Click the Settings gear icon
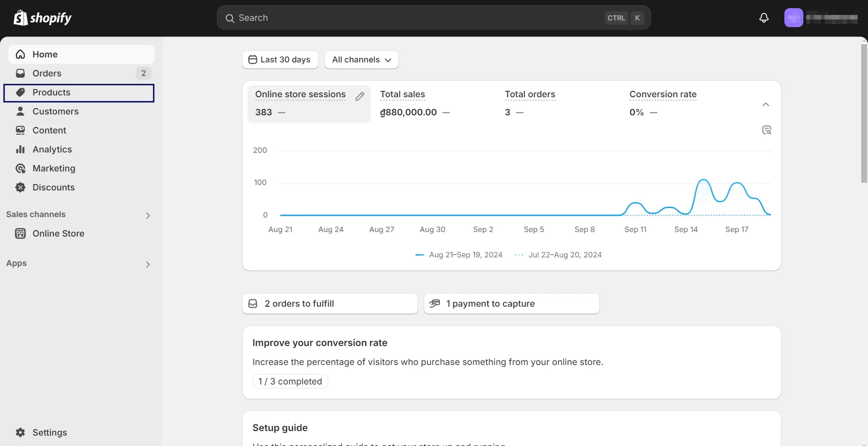The height and width of the screenshot is (446, 868). coord(20,432)
